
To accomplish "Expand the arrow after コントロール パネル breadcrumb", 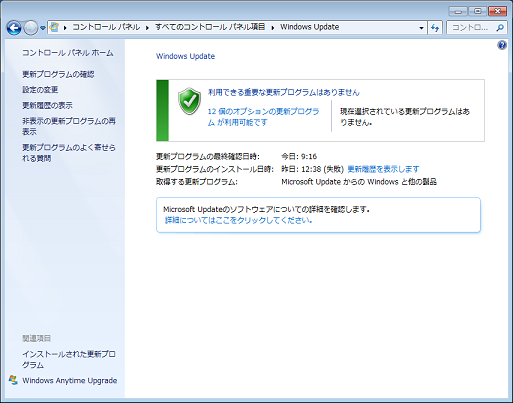I will click(x=147, y=28).
